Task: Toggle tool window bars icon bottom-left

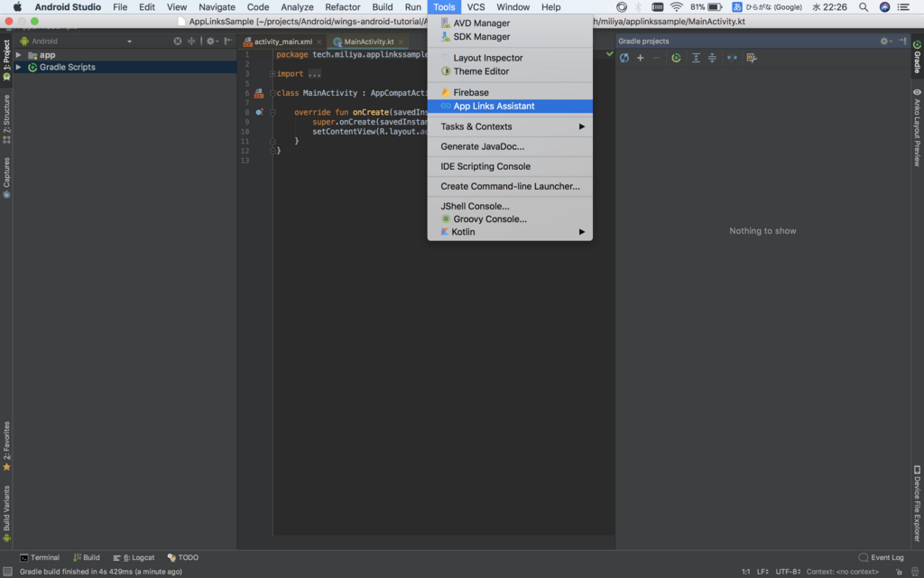Action: [x=7, y=572]
